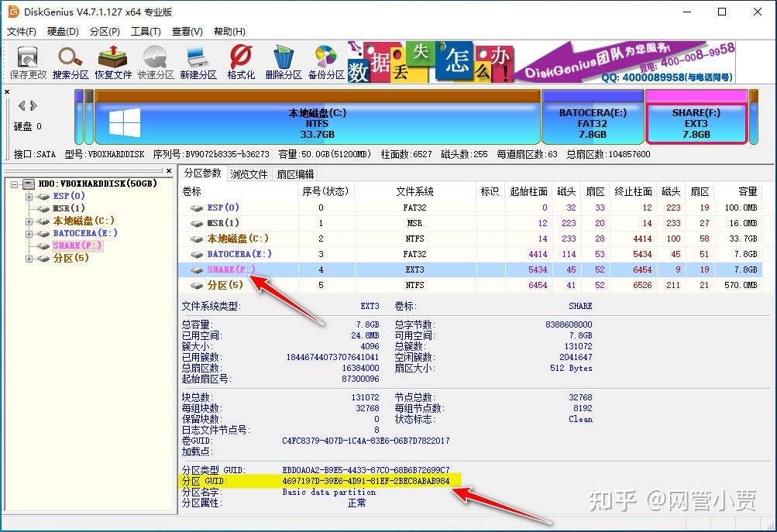The width and height of the screenshot is (777, 532).
Task: Open the 恢复文件 file recovery tool
Action: pyautogui.click(x=113, y=62)
